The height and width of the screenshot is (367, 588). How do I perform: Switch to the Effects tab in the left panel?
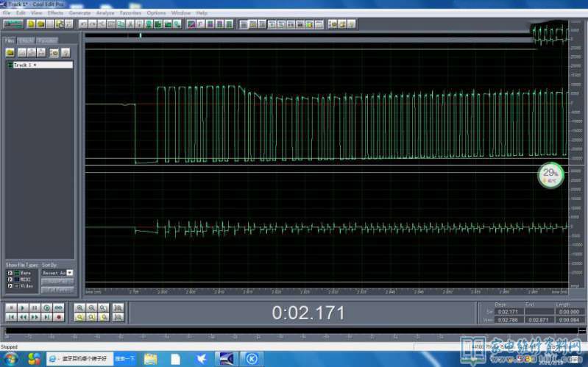click(x=26, y=40)
